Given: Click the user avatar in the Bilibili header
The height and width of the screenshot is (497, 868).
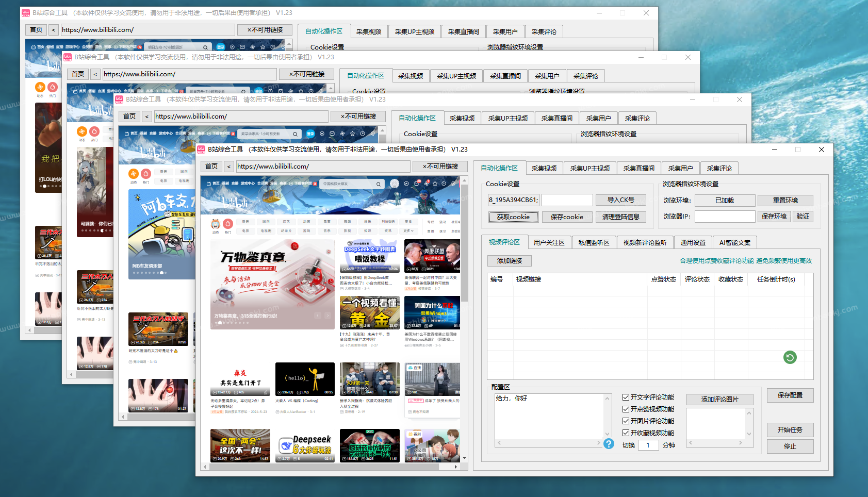Looking at the screenshot, I should (395, 184).
